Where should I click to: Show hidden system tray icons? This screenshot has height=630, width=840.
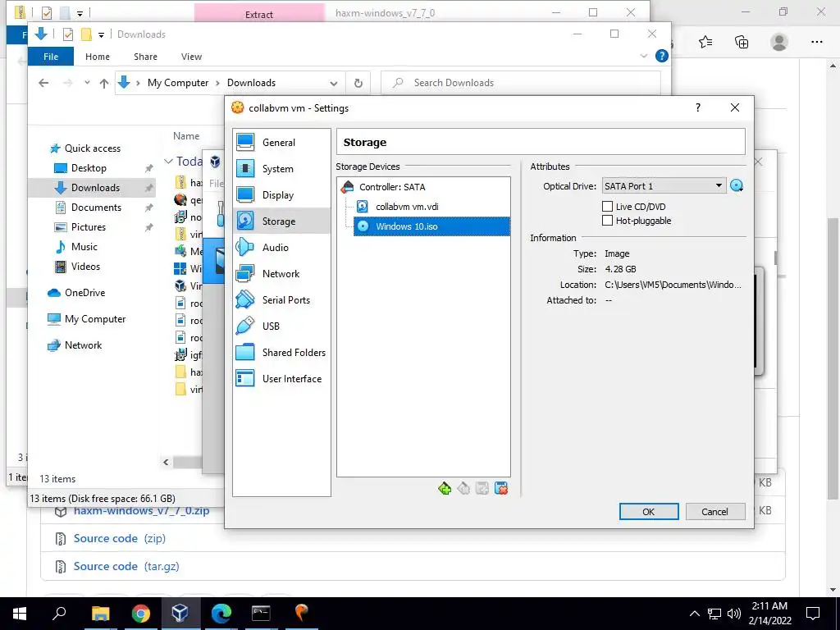(694, 614)
